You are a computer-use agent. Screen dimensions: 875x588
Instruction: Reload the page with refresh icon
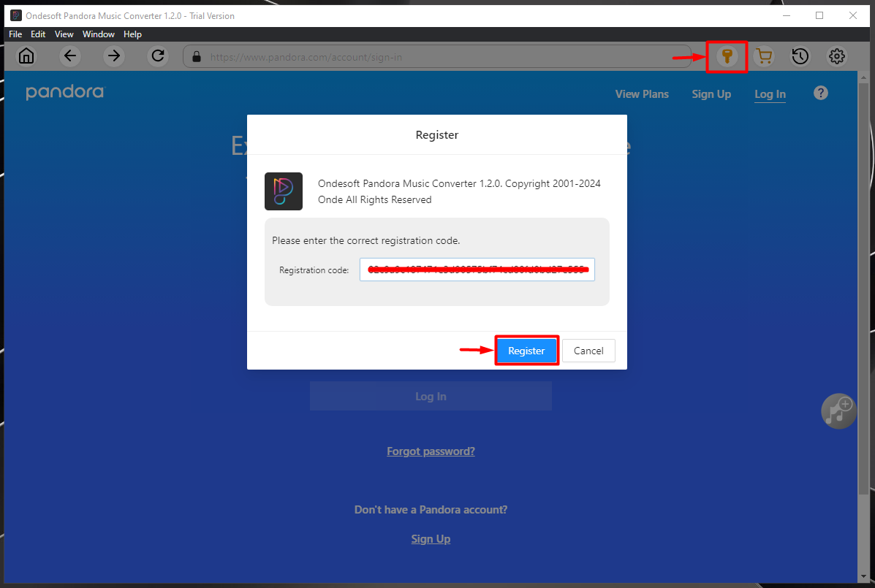click(157, 56)
